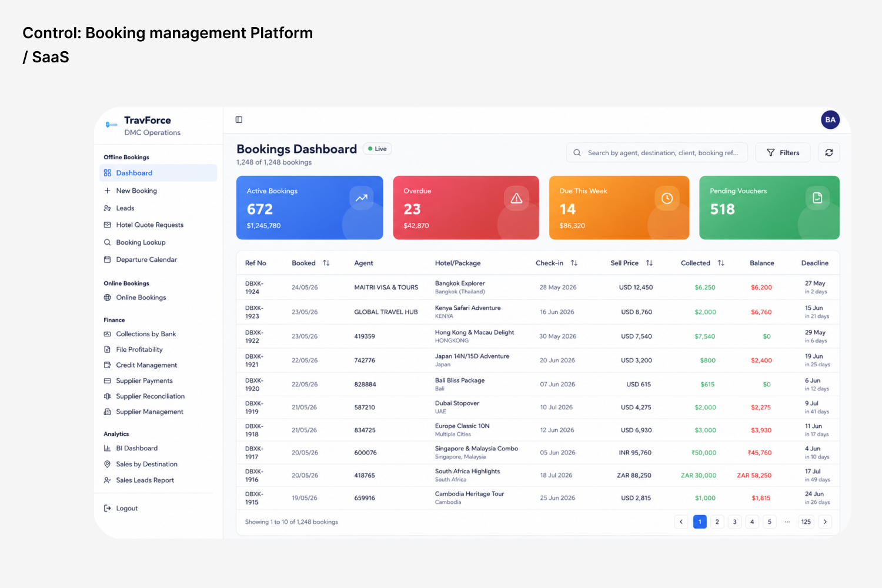Click Hong Kong & Macau Delight package
882x588 pixels.
point(475,332)
